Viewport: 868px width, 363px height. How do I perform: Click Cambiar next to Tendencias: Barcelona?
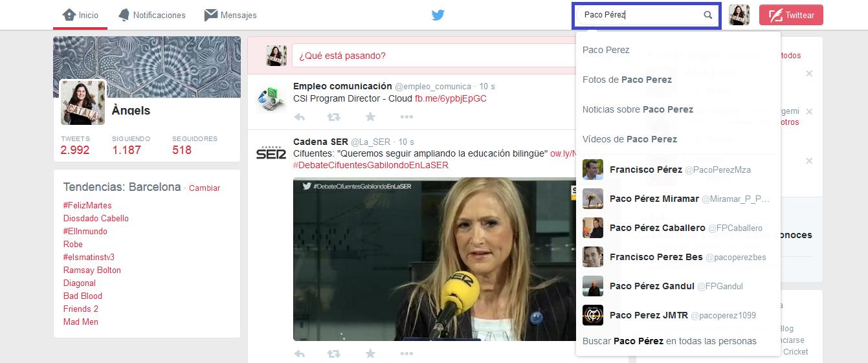click(204, 188)
